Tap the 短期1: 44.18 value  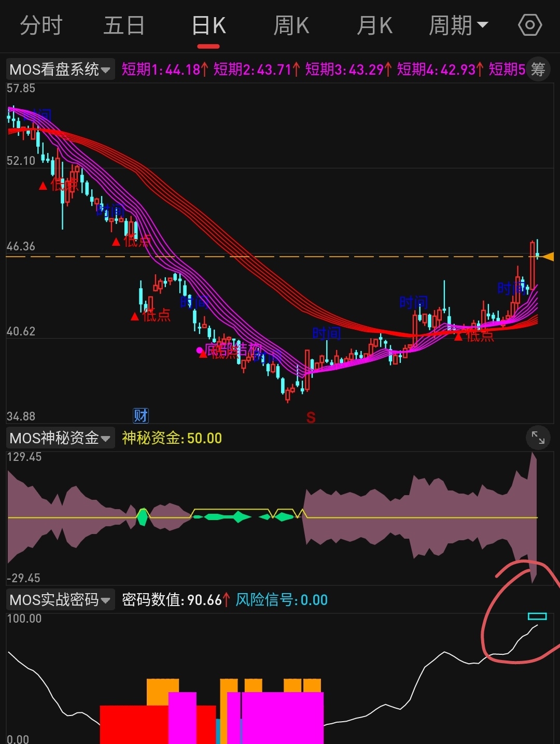[x=165, y=69]
